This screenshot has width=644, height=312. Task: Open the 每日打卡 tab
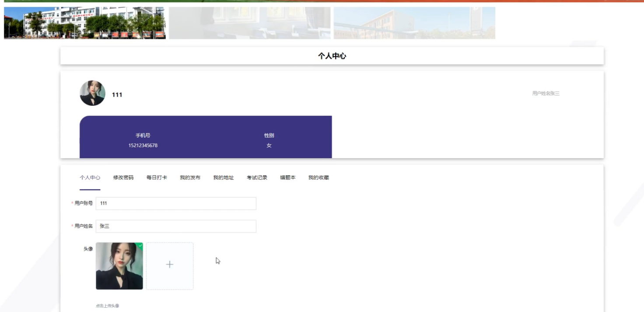pyautogui.click(x=157, y=178)
